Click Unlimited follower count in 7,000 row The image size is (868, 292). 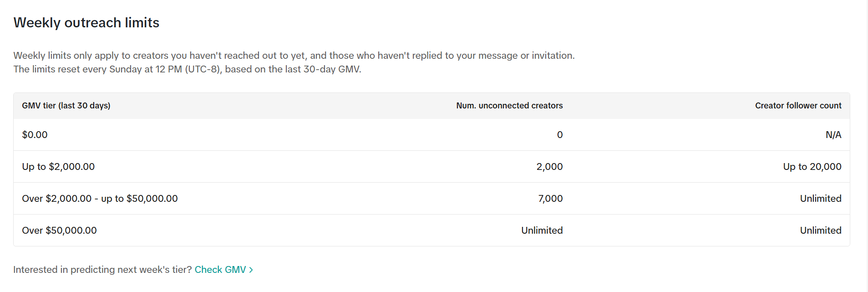(821, 199)
